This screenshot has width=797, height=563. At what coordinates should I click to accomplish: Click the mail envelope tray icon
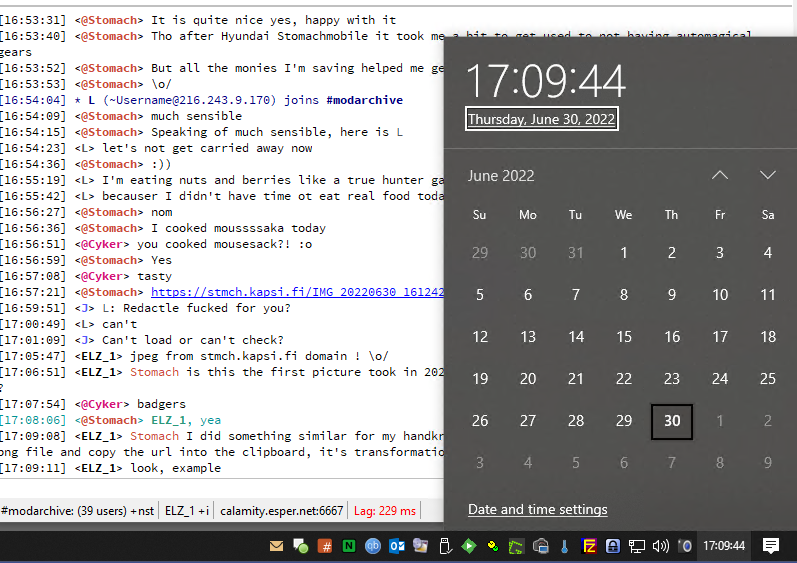coord(277,546)
